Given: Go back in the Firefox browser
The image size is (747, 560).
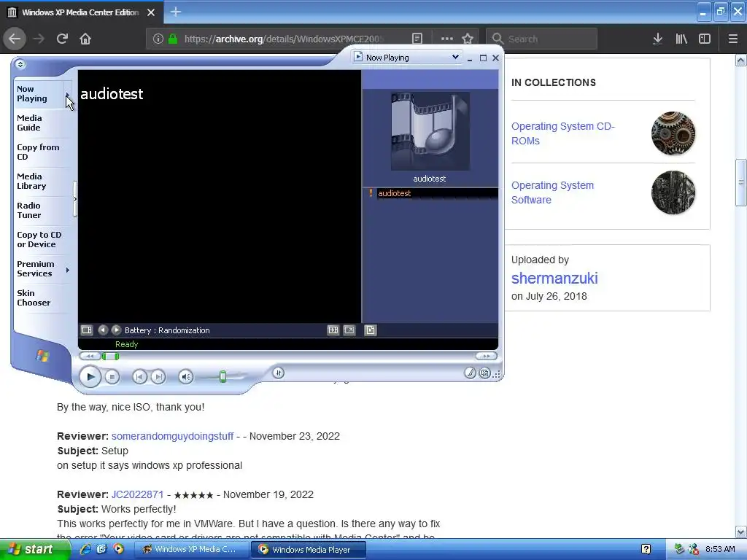Looking at the screenshot, I should coord(15,39).
